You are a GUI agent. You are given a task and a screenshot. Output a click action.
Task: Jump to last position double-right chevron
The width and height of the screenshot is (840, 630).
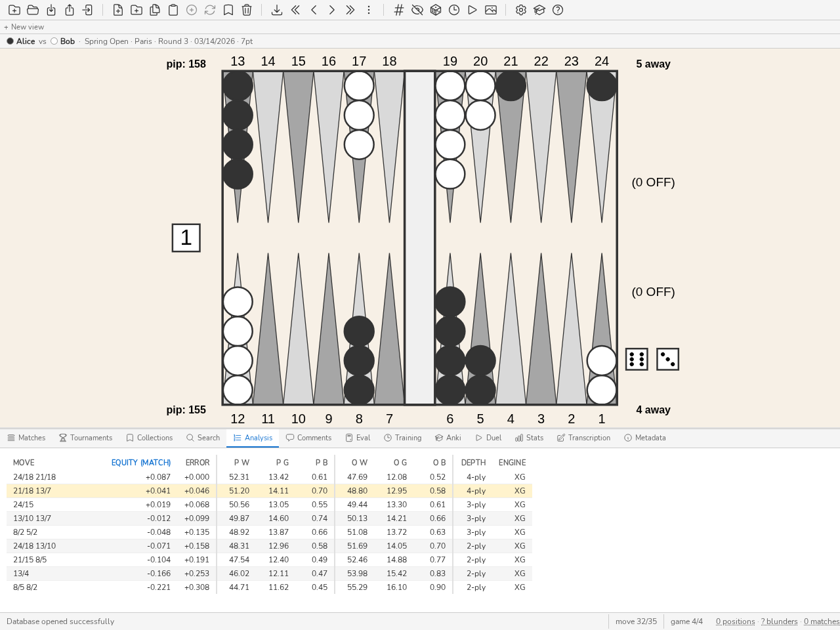click(350, 10)
